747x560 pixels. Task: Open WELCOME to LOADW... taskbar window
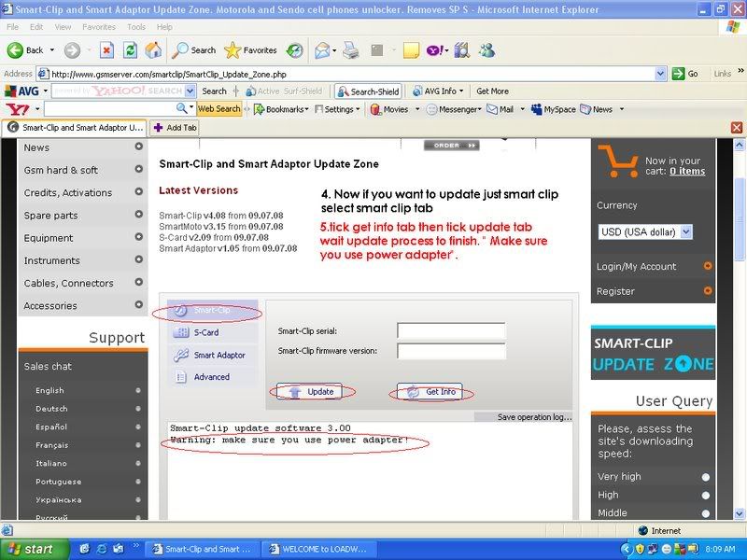click(319, 549)
